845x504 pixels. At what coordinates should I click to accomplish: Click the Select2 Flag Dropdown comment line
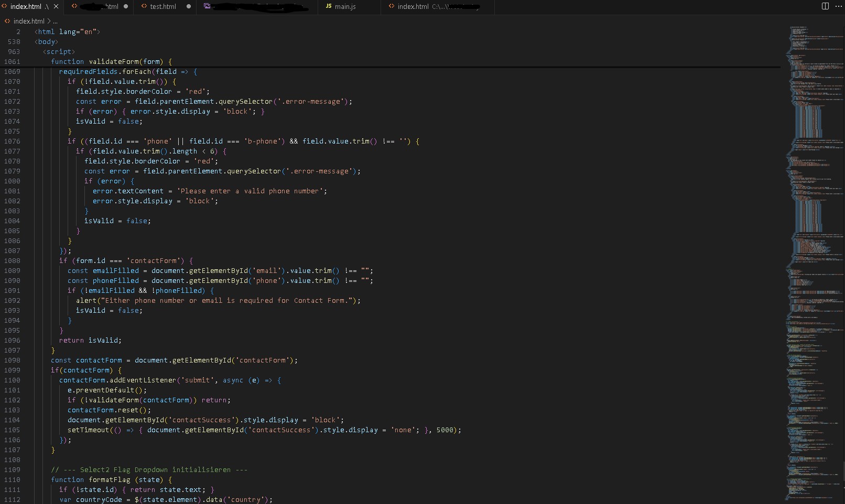[x=149, y=469]
